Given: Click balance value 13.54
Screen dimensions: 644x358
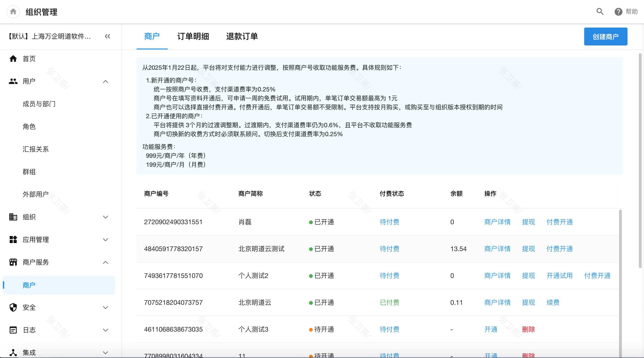Looking at the screenshot, I should coord(458,249).
